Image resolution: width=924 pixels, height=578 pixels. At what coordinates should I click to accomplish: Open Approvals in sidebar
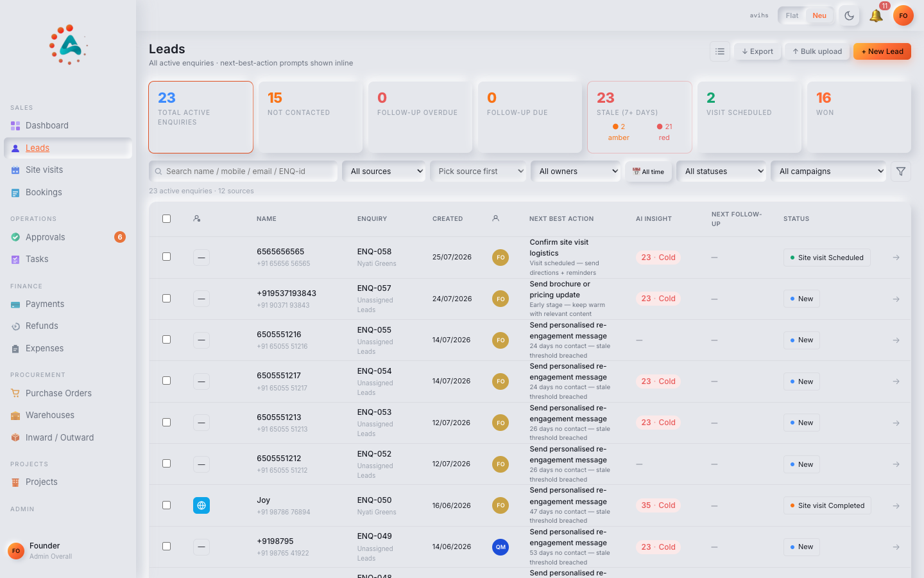(x=68, y=238)
